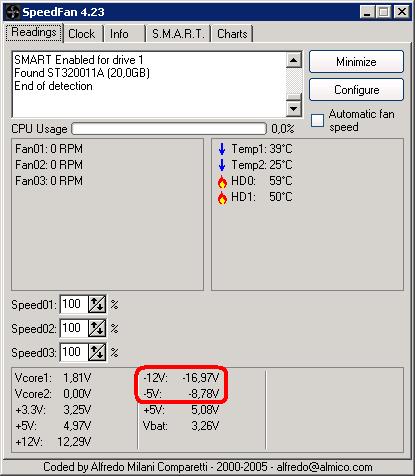Click the blue down arrow beside Temp2

click(x=222, y=165)
